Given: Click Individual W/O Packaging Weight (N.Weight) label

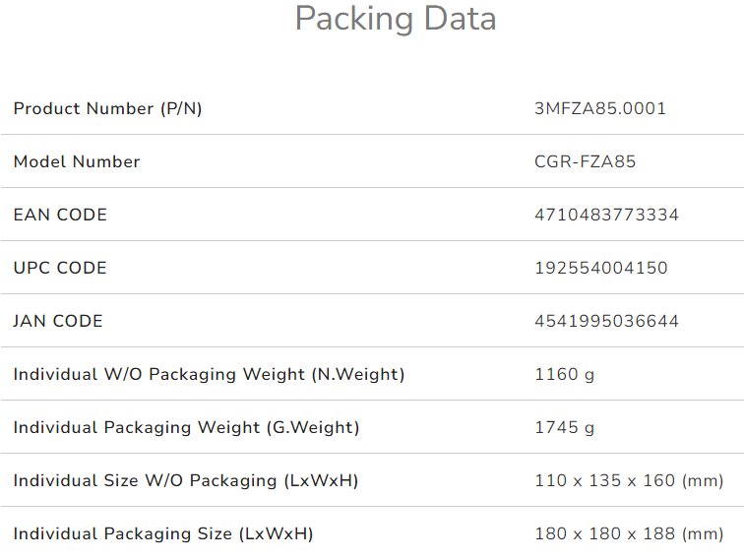Looking at the screenshot, I should coord(209,374).
